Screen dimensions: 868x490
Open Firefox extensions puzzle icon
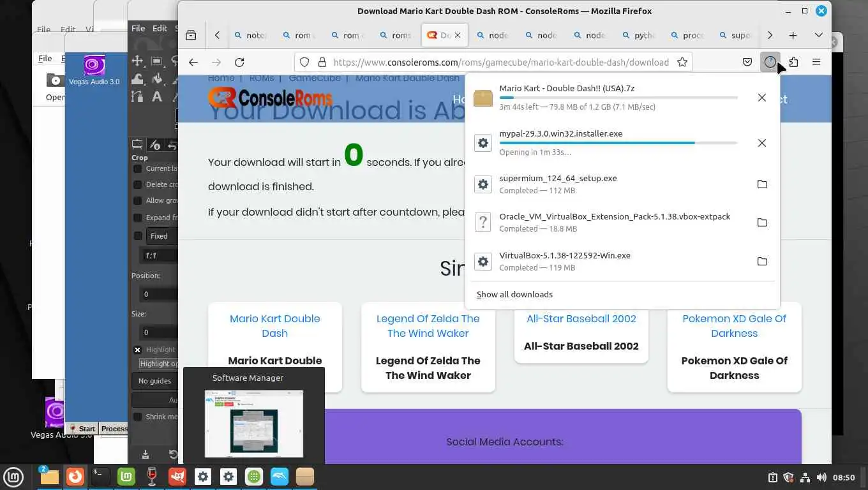point(793,62)
